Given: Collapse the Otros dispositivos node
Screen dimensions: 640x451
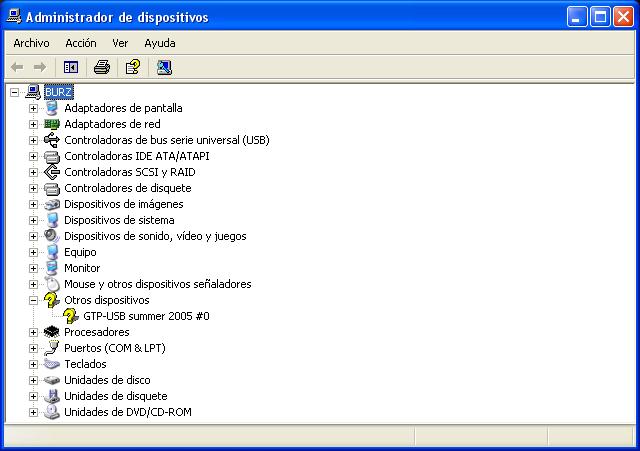Looking at the screenshot, I should pyautogui.click(x=33, y=300).
